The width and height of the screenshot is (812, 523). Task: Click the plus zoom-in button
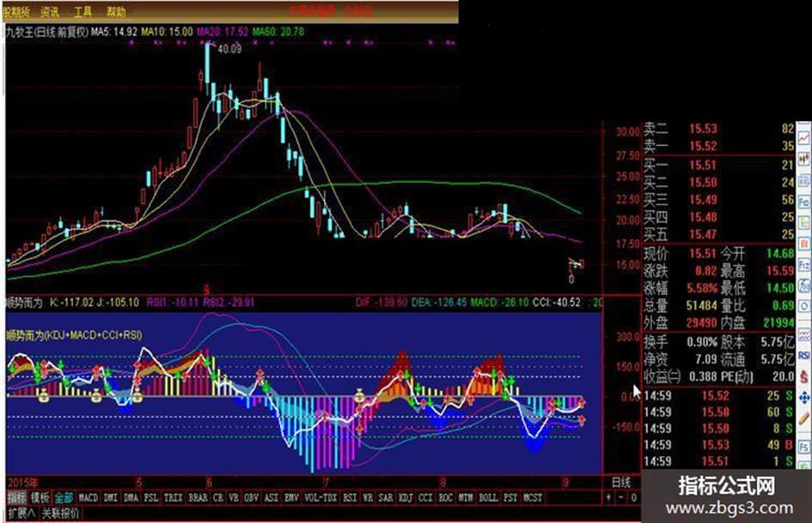[x=608, y=497]
